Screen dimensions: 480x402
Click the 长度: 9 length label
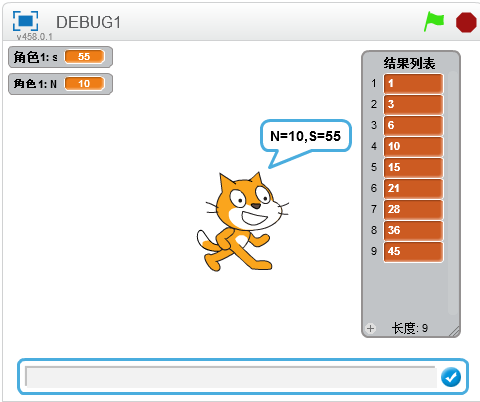410,328
